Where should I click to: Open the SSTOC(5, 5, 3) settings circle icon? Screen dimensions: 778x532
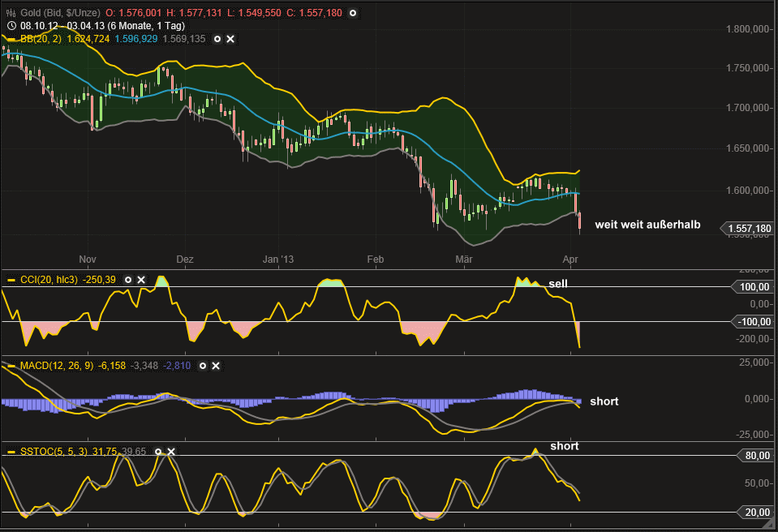click(x=158, y=452)
